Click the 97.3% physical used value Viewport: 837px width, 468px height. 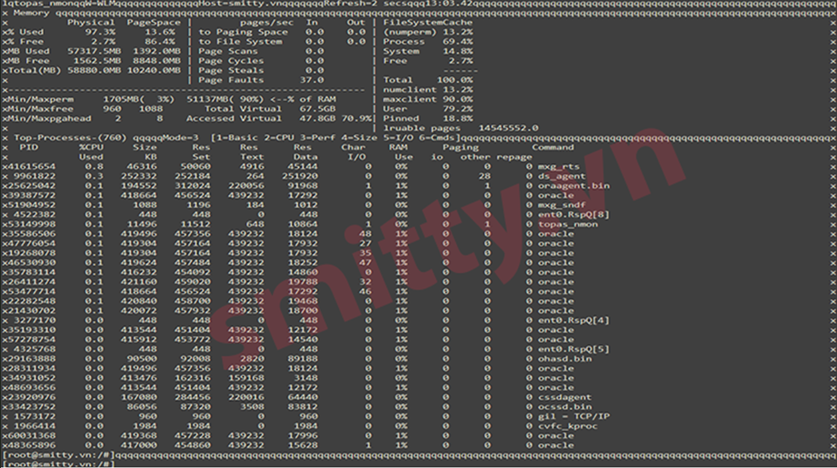[100, 32]
